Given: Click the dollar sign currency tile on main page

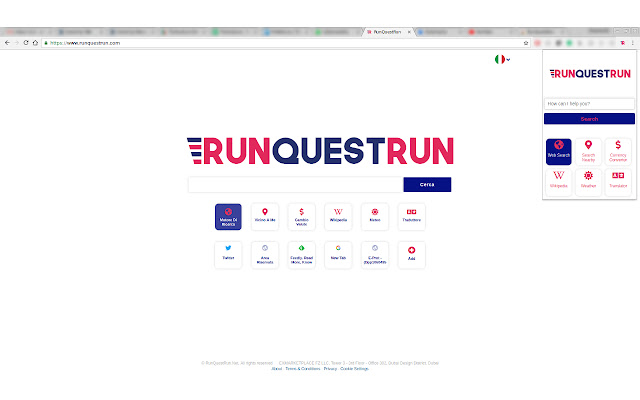Looking at the screenshot, I should (x=302, y=217).
